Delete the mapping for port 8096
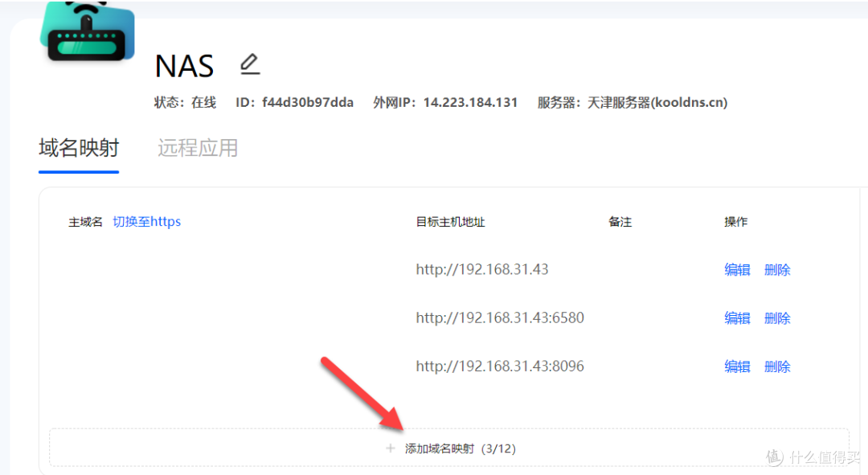The image size is (868, 475). coord(777,366)
